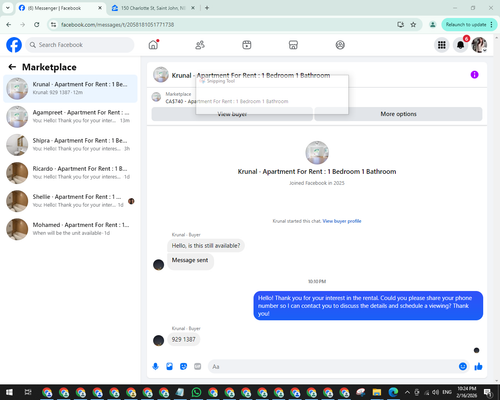Open File Explorer from the taskbar
Screen dimensions: 500x400
point(377,392)
